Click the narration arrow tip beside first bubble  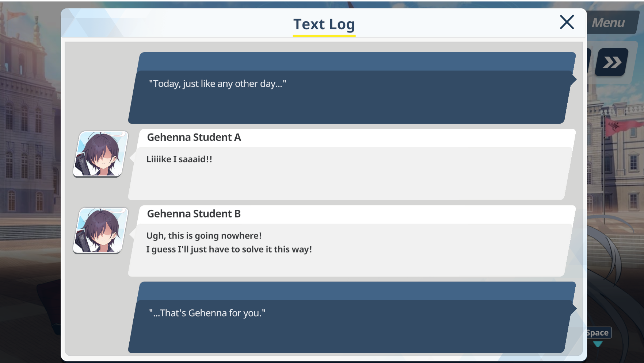[x=573, y=80]
